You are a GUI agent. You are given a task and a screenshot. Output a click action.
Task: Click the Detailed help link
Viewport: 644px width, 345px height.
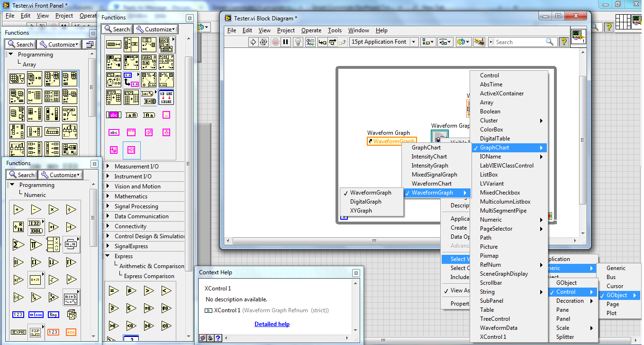272,324
